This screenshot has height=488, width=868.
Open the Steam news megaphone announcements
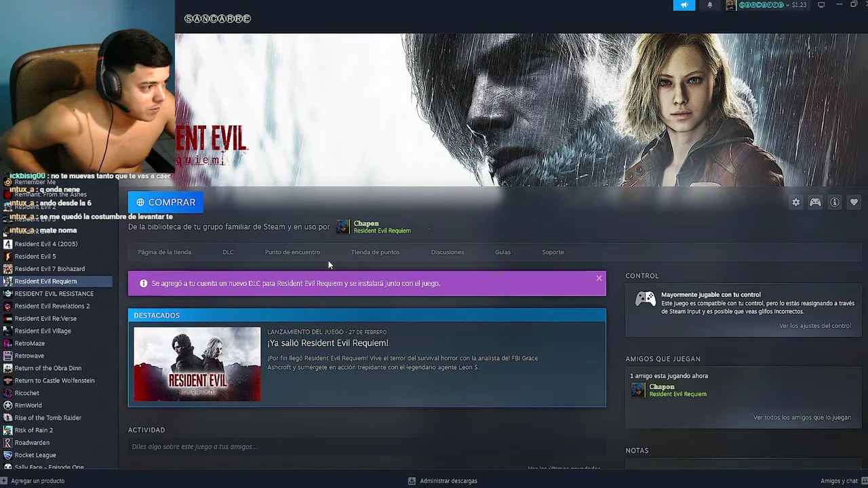coord(684,5)
